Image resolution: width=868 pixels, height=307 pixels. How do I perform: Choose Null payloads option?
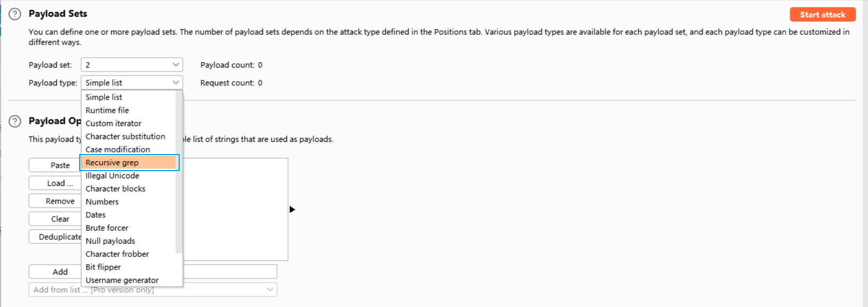pos(110,241)
